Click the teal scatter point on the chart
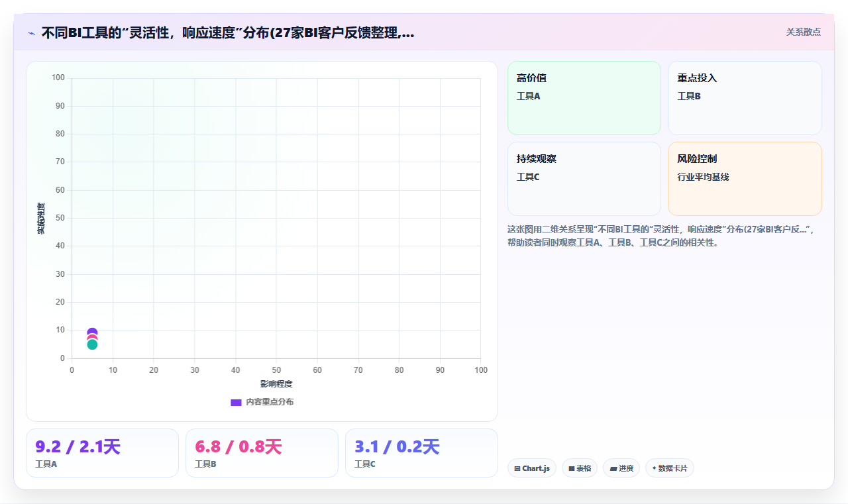This screenshot has width=848, height=504. (92, 344)
